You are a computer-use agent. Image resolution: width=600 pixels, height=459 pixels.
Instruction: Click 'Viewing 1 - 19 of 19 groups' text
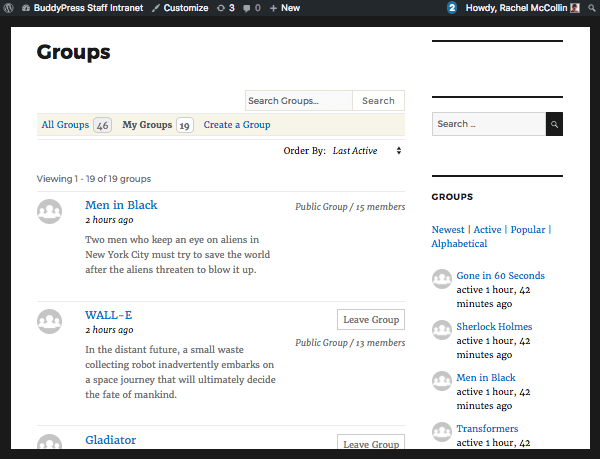point(94,179)
